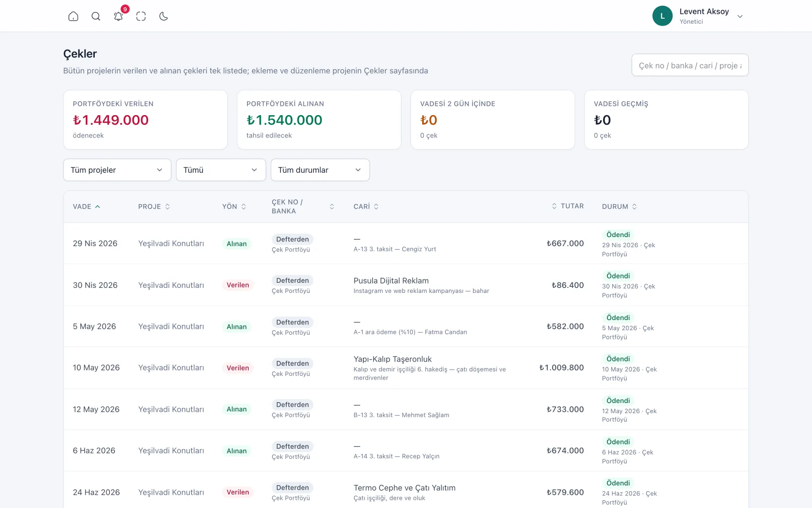Click the DURUM column sort icon
This screenshot has height=508, width=812.
(634, 207)
